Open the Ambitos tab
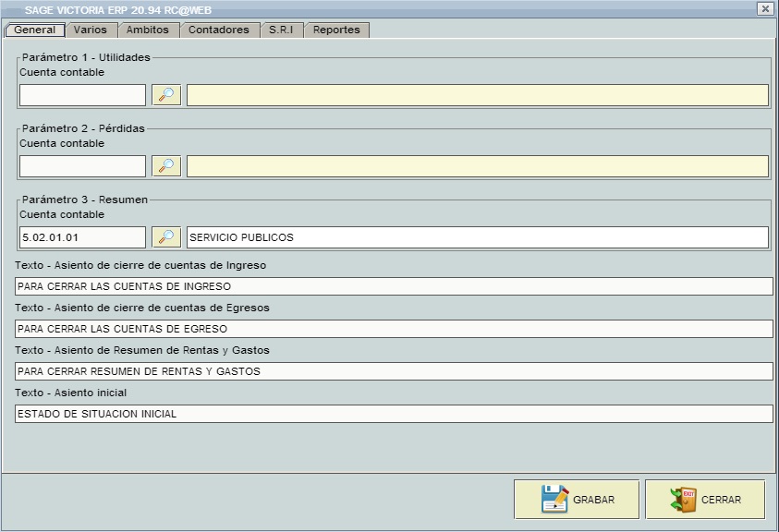 [x=148, y=30]
